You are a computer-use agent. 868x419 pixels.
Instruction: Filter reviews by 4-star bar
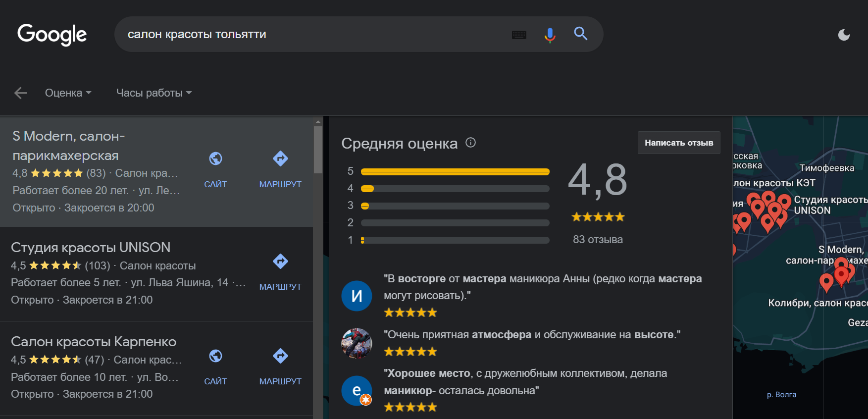455,189
